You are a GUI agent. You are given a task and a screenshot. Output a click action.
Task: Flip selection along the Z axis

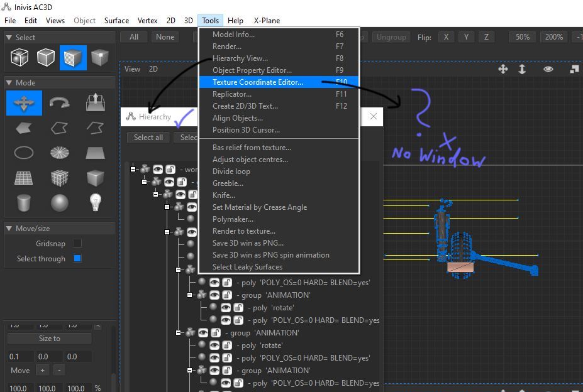pyautogui.click(x=486, y=37)
